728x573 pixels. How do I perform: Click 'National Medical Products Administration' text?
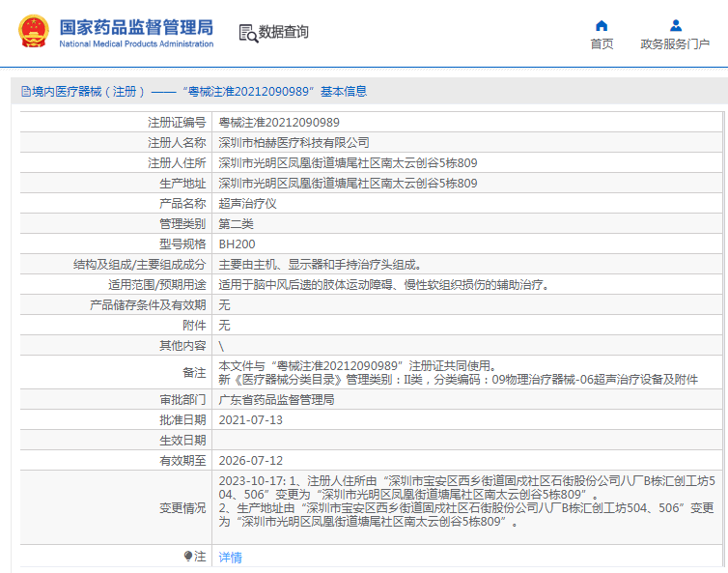[136, 44]
